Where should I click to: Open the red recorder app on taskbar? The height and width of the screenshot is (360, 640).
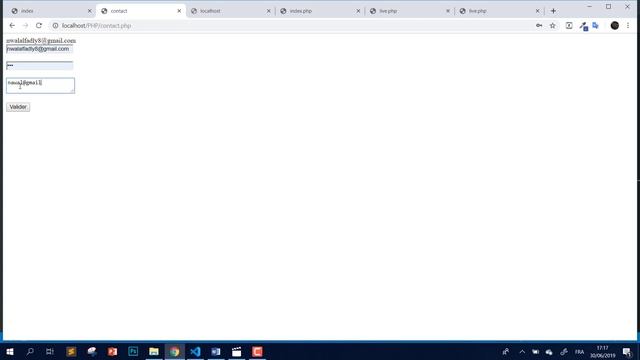coord(257,351)
